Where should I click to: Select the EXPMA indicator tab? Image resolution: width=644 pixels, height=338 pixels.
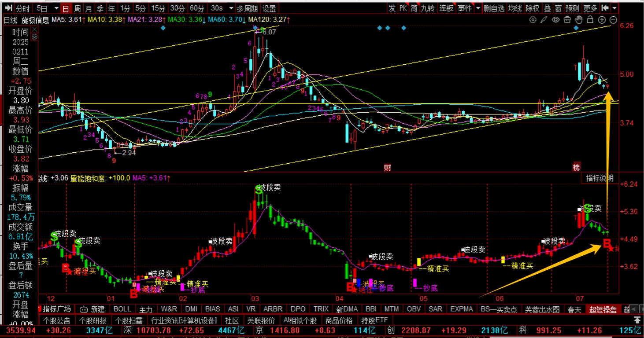pyautogui.click(x=462, y=309)
